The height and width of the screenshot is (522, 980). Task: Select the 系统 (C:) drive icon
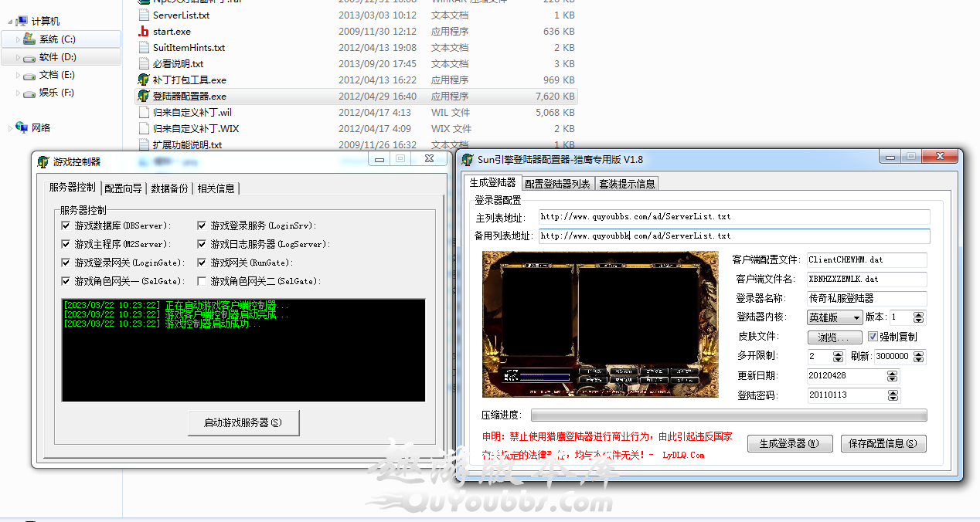[29, 39]
